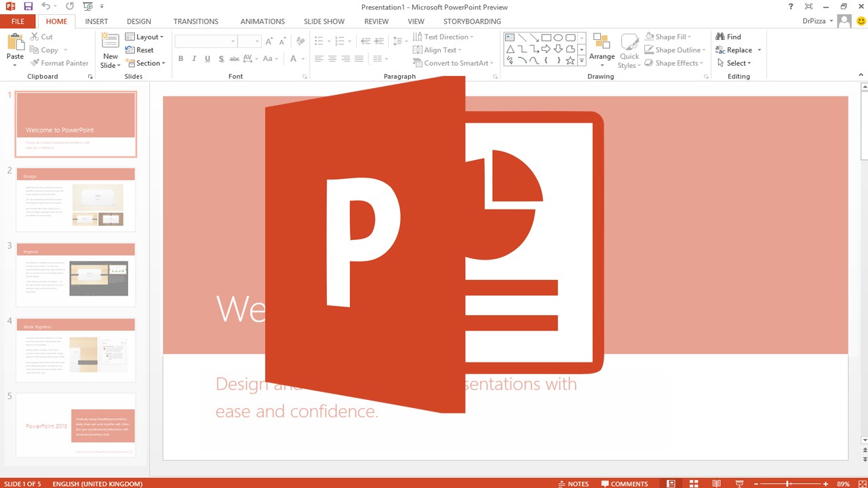Open the Layout dropdown
868x488 pixels.
tap(145, 37)
